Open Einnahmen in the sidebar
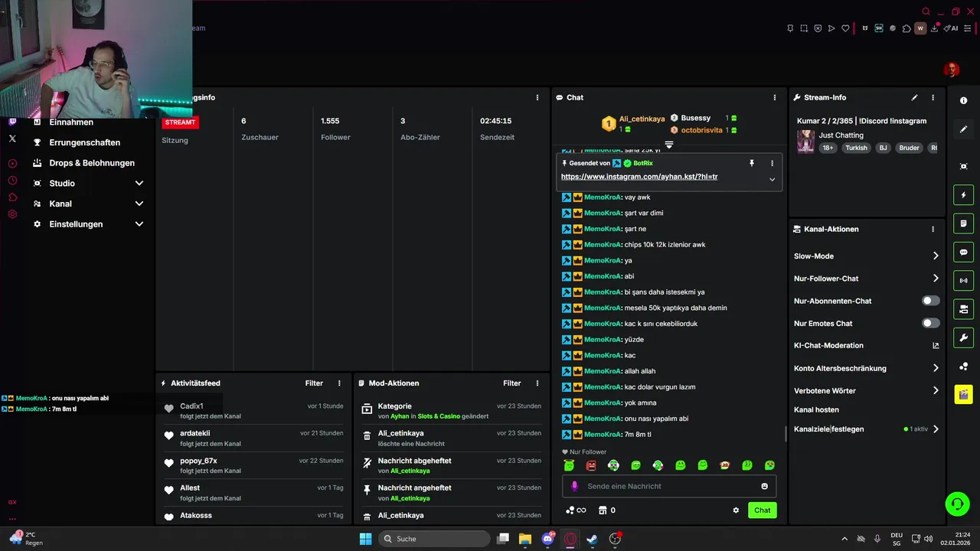Viewport: 980px width, 551px height. [71, 122]
